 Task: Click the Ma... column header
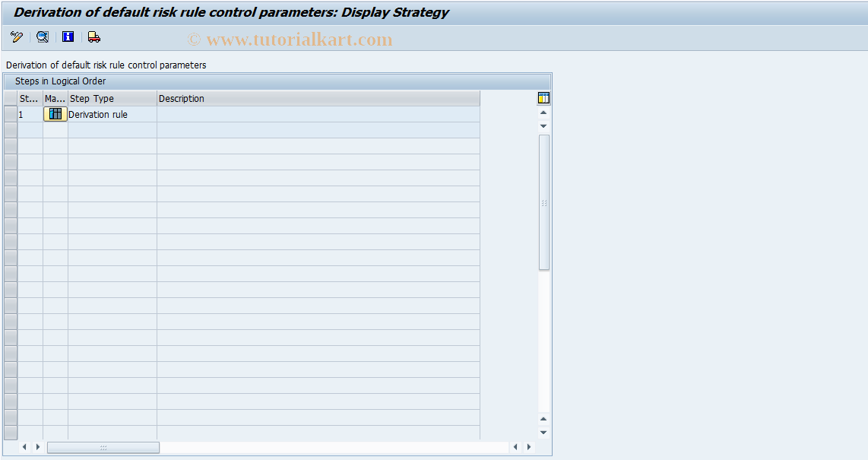(55, 99)
